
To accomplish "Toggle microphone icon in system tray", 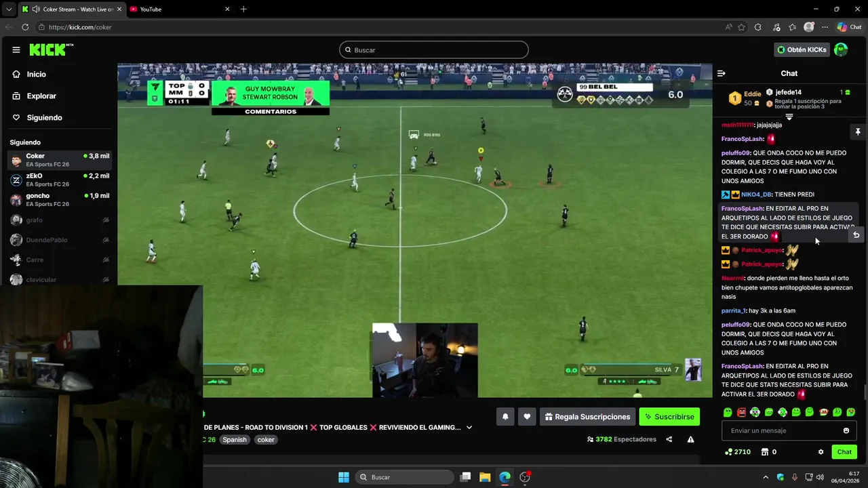I will [x=794, y=477].
